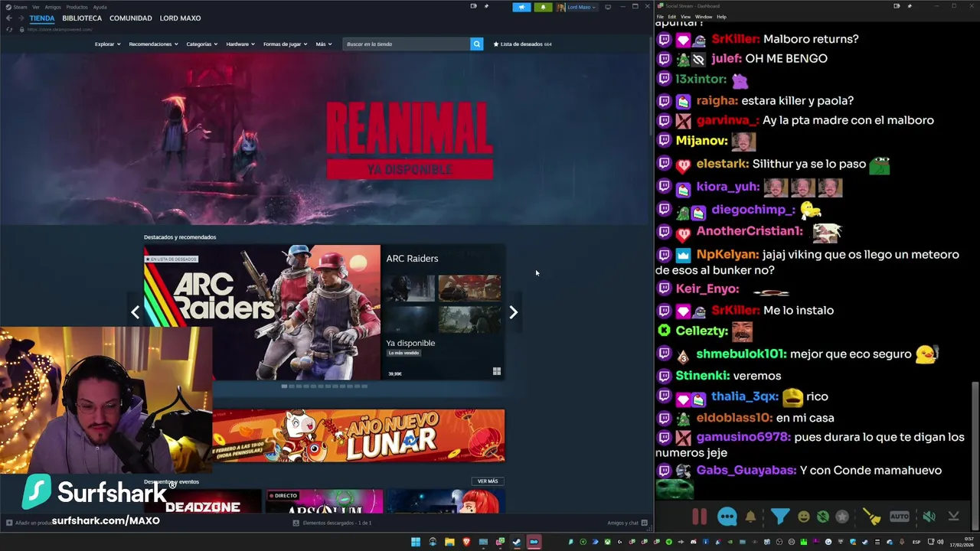980x551 pixels.
Task: Jump to bottom of chat arrow
Action: click(x=953, y=517)
